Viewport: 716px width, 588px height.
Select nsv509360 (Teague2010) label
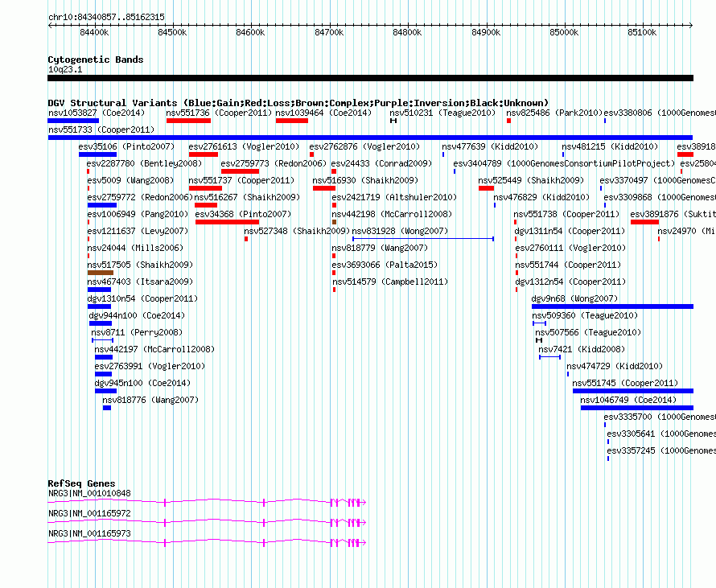(586, 315)
